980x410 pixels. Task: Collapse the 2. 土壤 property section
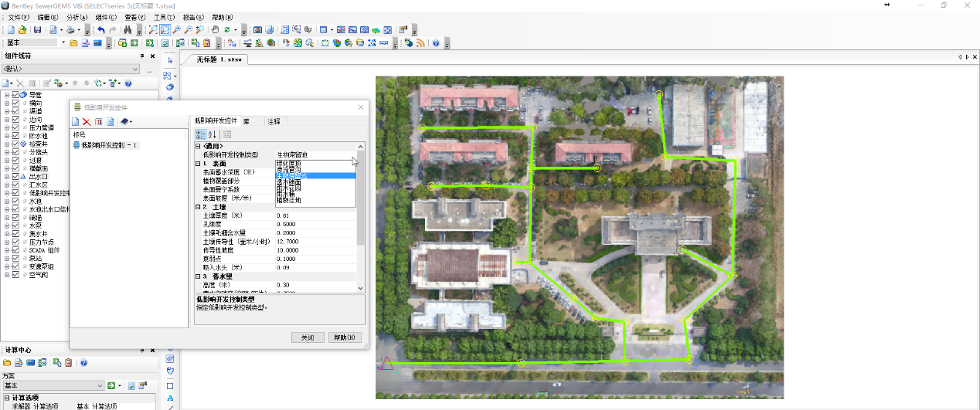click(x=198, y=207)
